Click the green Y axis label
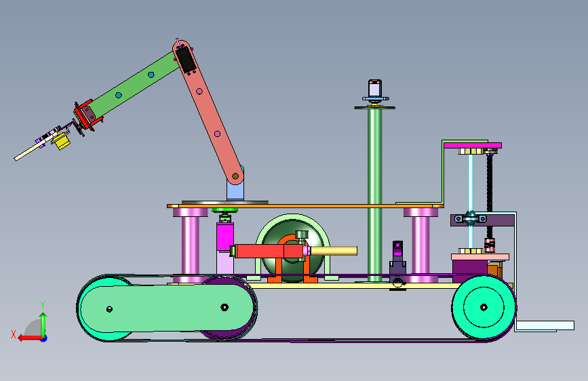Viewport: 588px width, 381px height. tap(43, 305)
